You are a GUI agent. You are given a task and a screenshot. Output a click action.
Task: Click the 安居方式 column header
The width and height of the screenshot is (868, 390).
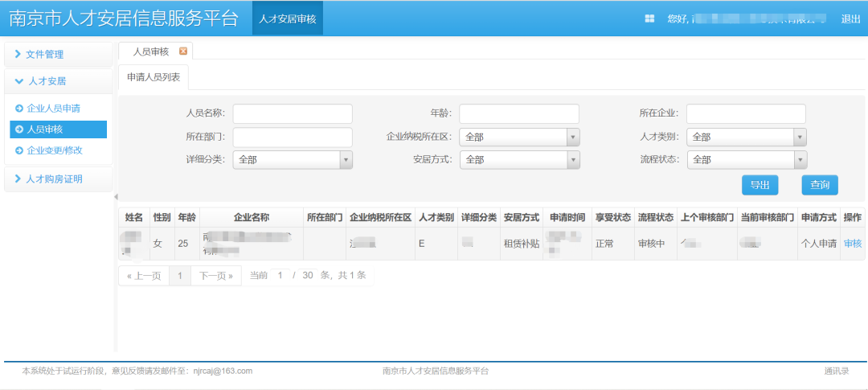click(x=522, y=217)
